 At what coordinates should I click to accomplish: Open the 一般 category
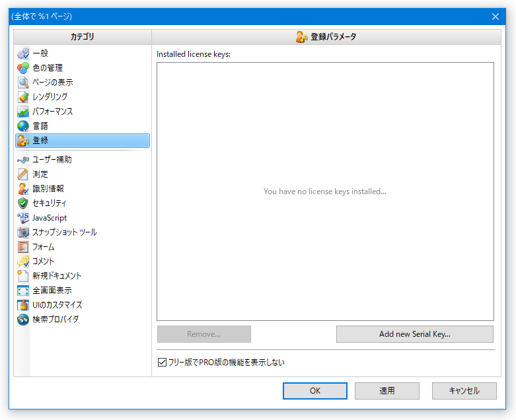pos(83,53)
